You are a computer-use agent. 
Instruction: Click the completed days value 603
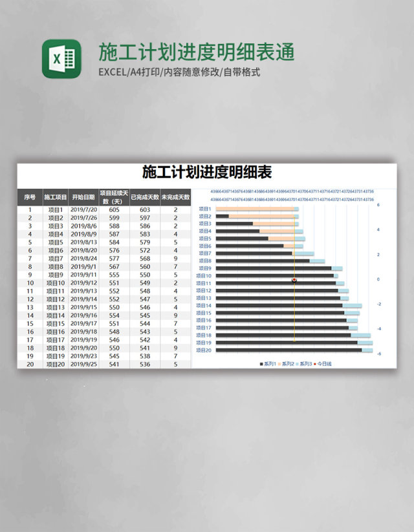(145, 209)
